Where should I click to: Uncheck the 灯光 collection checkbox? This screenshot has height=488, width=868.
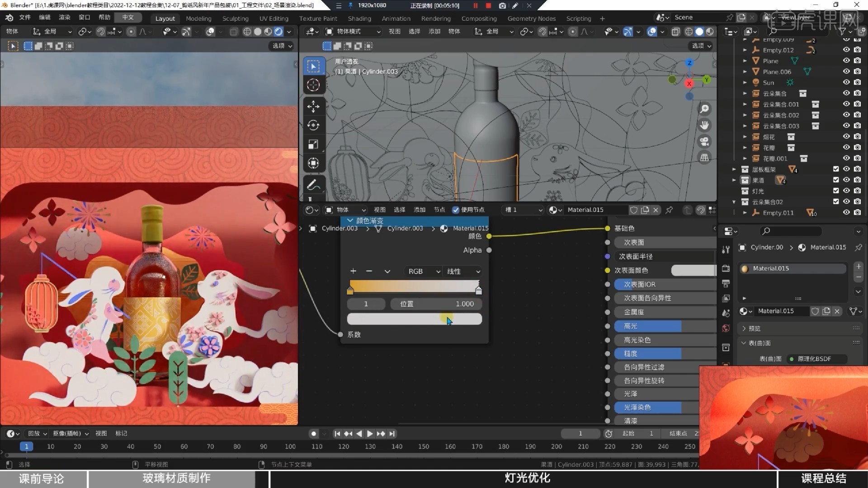836,191
